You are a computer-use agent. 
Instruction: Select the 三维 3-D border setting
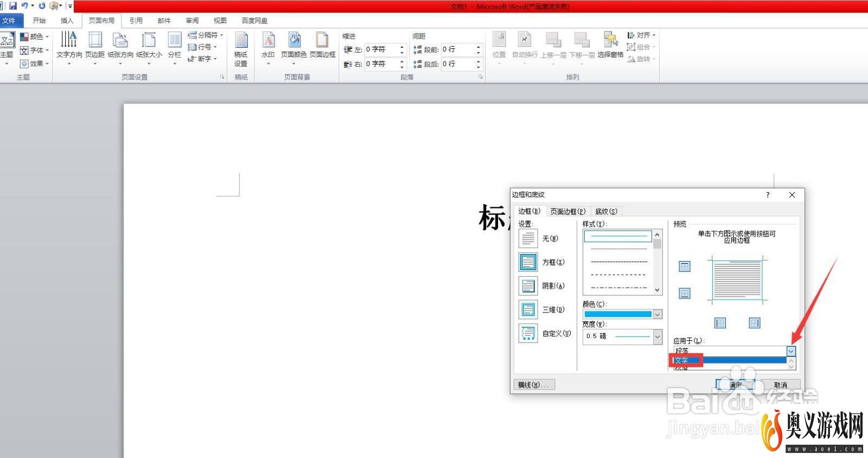click(x=528, y=309)
